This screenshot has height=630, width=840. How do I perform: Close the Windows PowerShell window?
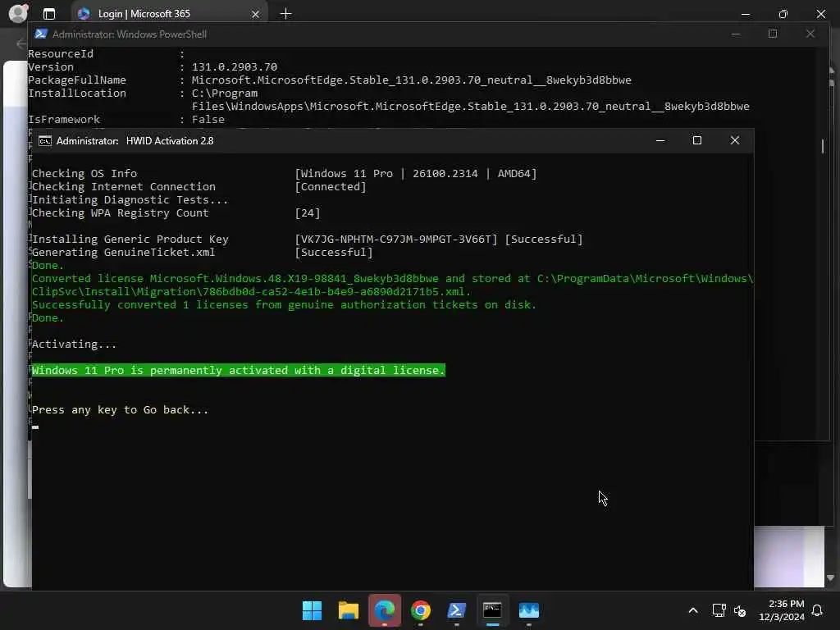coord(810,34)
